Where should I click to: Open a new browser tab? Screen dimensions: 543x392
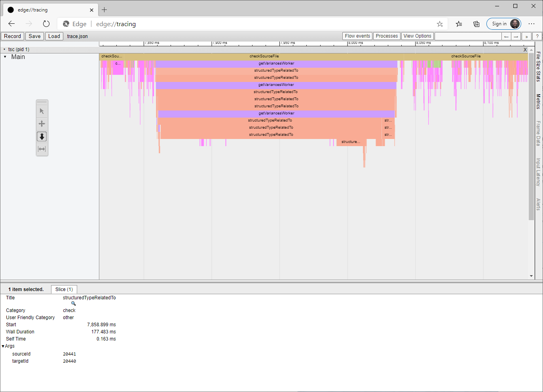tap(104, 10)
